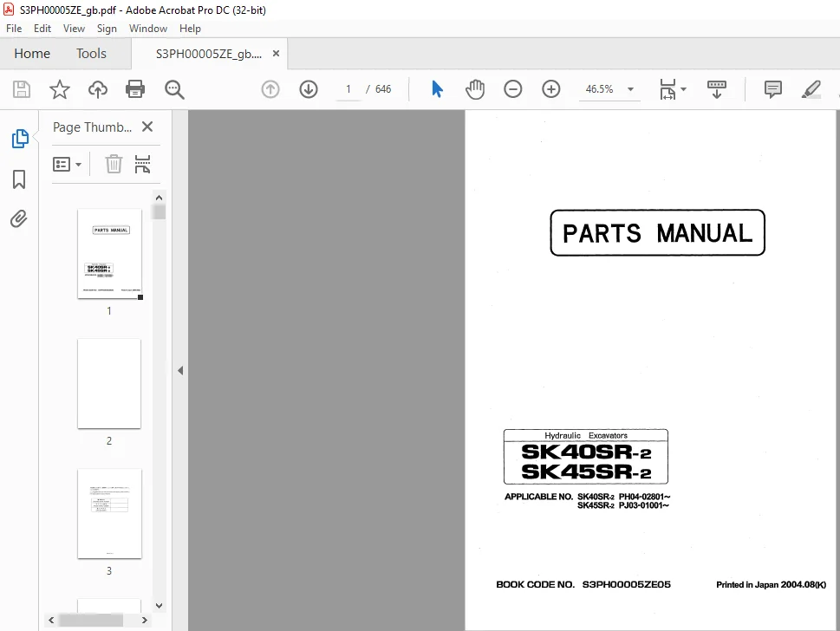Open the File menu
The height and width of the screenshot is (631, 840).
[x=14, y=29]
